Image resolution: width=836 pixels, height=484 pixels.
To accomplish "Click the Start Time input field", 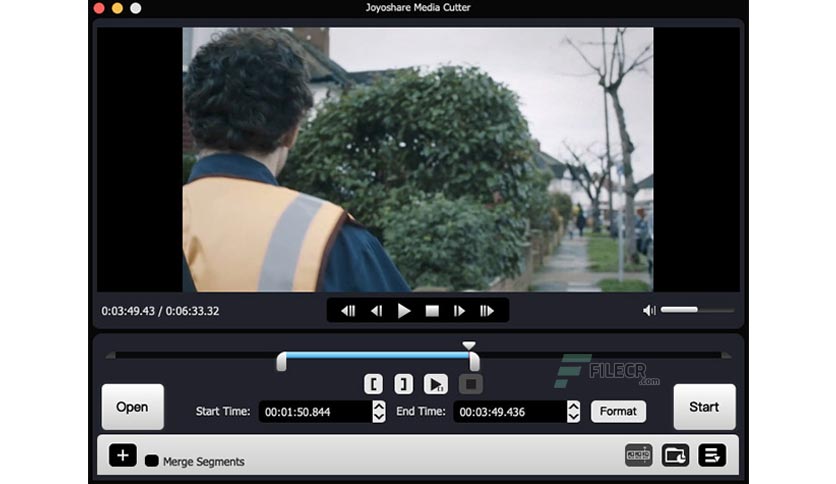I will tap(316, 412).
